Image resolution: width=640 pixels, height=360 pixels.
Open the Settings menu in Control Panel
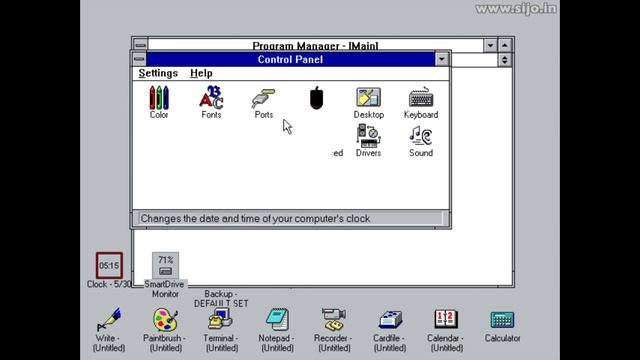pos(158,73)
